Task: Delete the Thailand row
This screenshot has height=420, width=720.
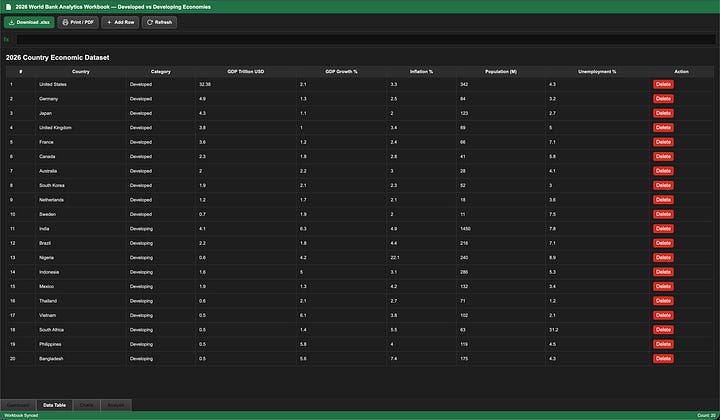Action: [x=663, y=301]
